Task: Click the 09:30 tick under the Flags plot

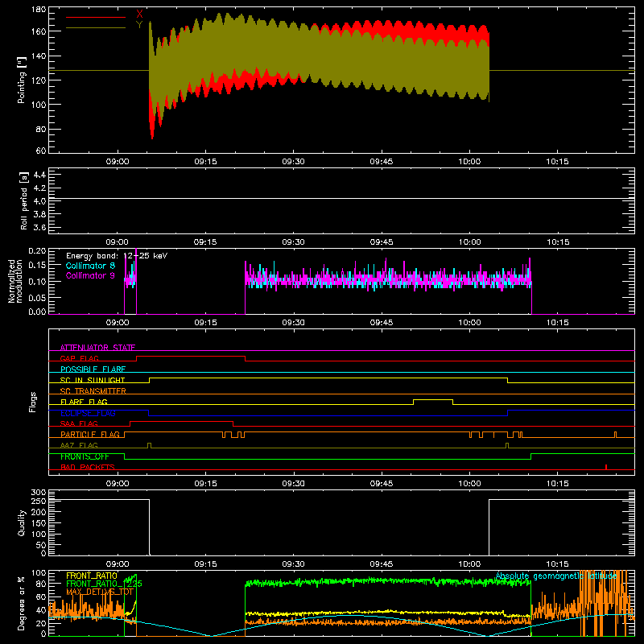Action: click(293, 484)
